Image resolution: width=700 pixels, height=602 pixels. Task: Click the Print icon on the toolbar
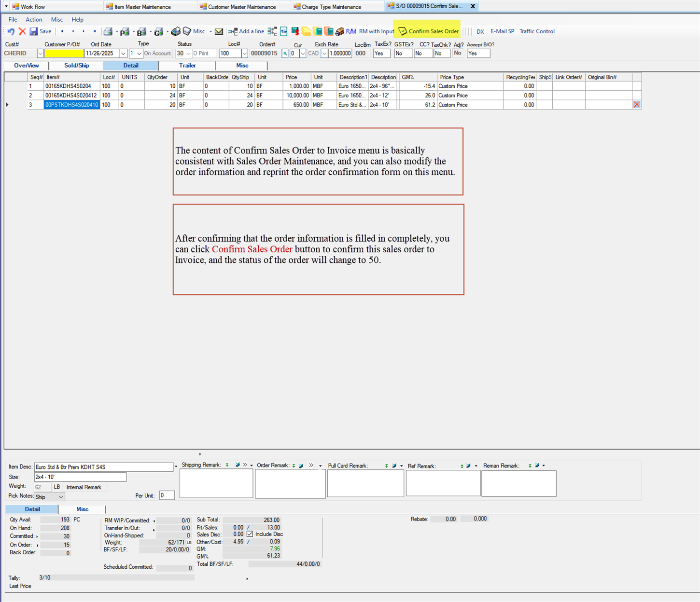107,31
